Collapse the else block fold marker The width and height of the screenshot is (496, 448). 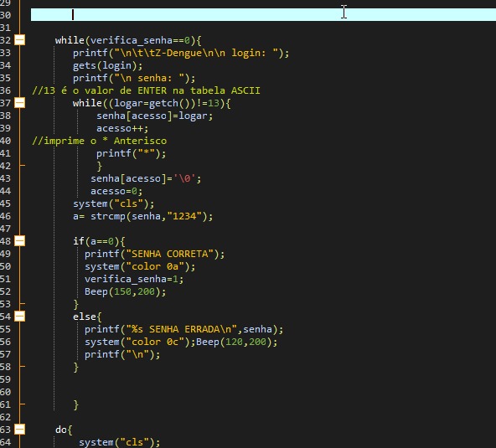coord(20,317)
